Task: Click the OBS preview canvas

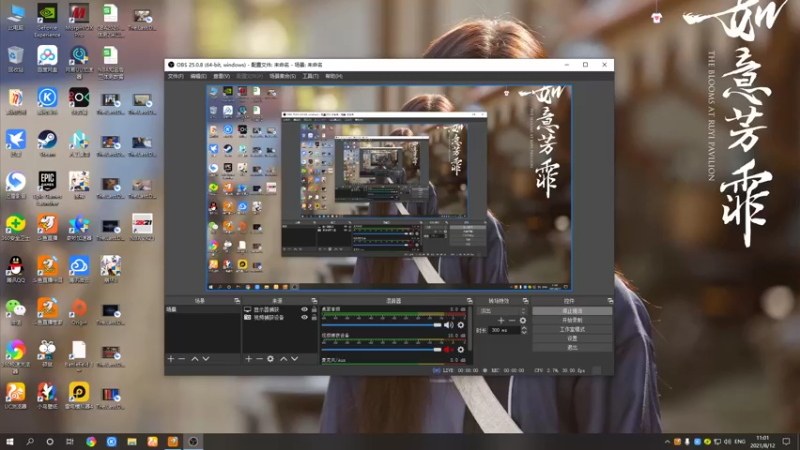Action: [389, 188]
